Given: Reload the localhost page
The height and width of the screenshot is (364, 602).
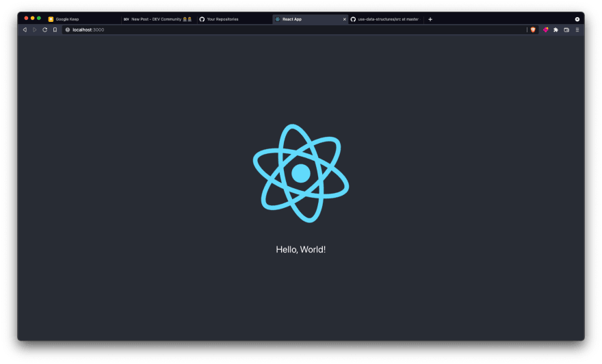Looking at the screenshot, I should (x=45, y=29).
